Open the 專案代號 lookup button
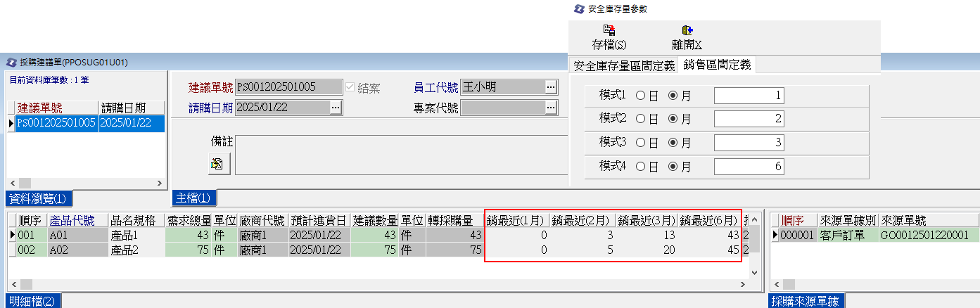Screen dimensions: 980x308 click(551, 107)
